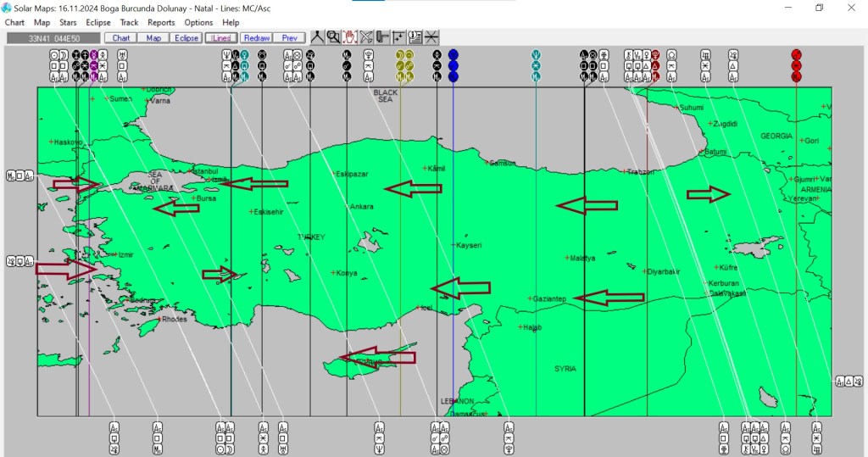Open the Chart menu
The width and height of the screenshot is (868, 457).
pos(14,22)
